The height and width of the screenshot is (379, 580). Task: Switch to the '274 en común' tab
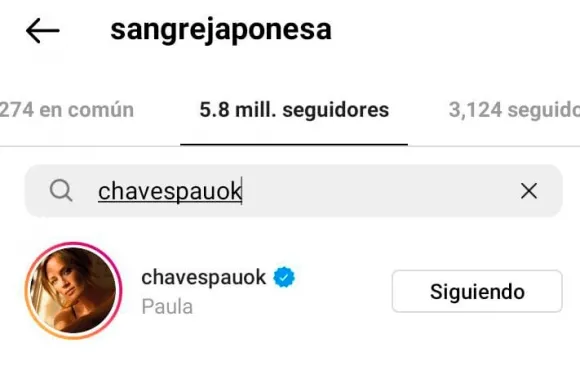(67, 110)
